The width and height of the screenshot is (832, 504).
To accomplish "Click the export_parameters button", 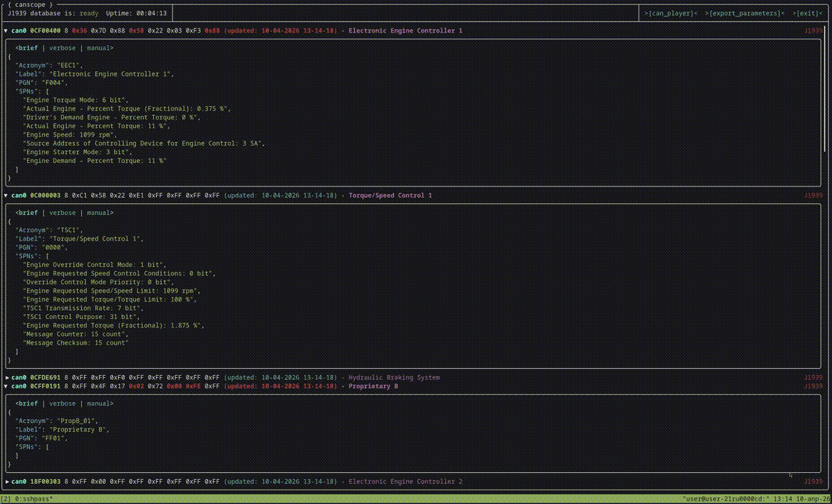I will [745, 13].
